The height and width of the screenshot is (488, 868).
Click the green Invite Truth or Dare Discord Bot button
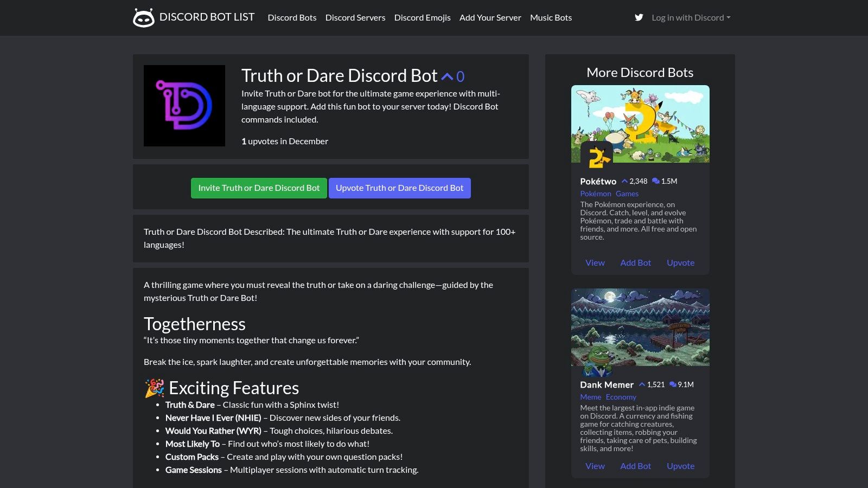pyautogui.click(x=259, y=188)
